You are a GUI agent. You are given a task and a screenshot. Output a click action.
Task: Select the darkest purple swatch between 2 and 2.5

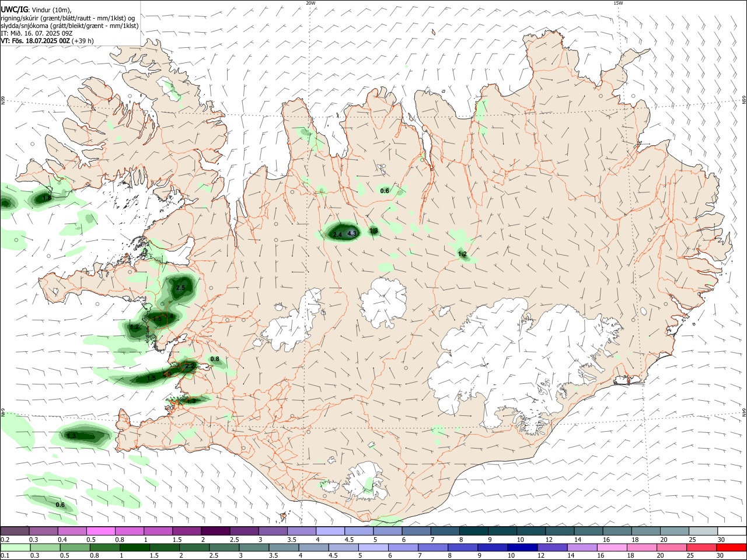pos(215,531)
